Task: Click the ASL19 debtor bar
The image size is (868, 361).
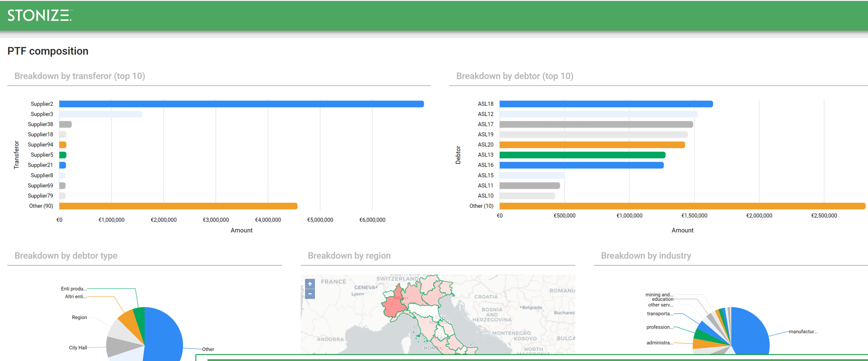Action: point(594,134)
